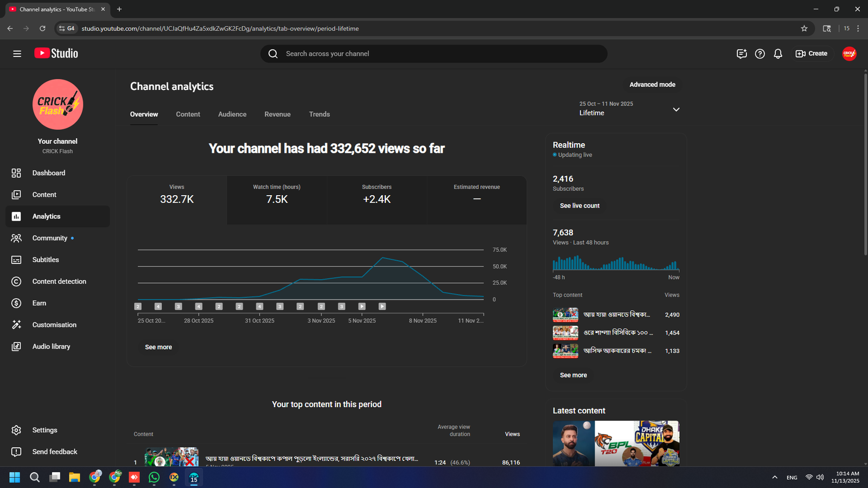Open WhatsApp from the taskbar
This screenshot has height=488, width=868.
coord(154,477)
